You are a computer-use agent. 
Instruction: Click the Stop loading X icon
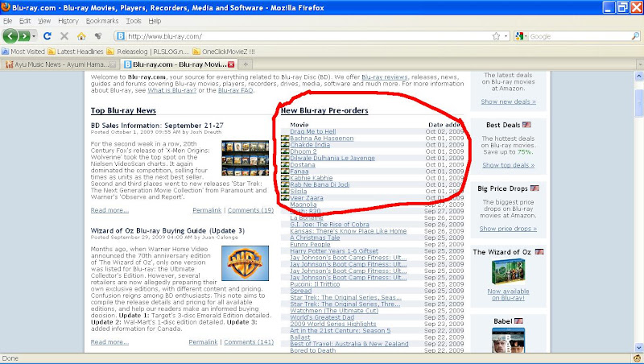coord(64,36)
